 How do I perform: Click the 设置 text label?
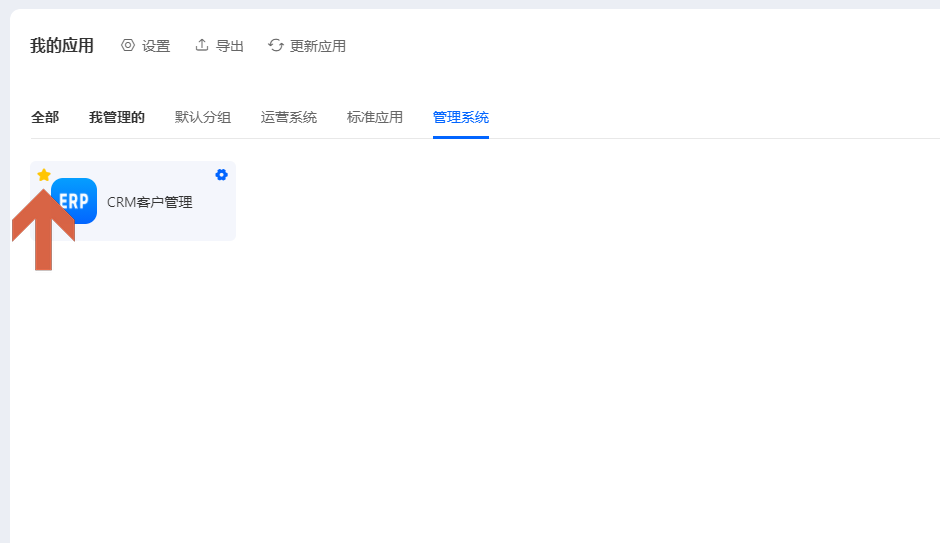(156, 46)
